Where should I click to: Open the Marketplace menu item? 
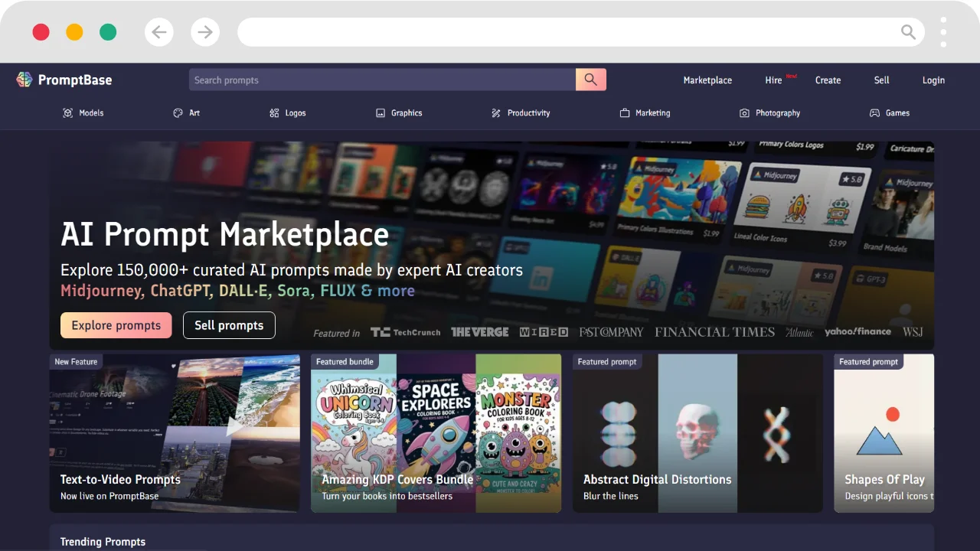click(x=707, y=80)
